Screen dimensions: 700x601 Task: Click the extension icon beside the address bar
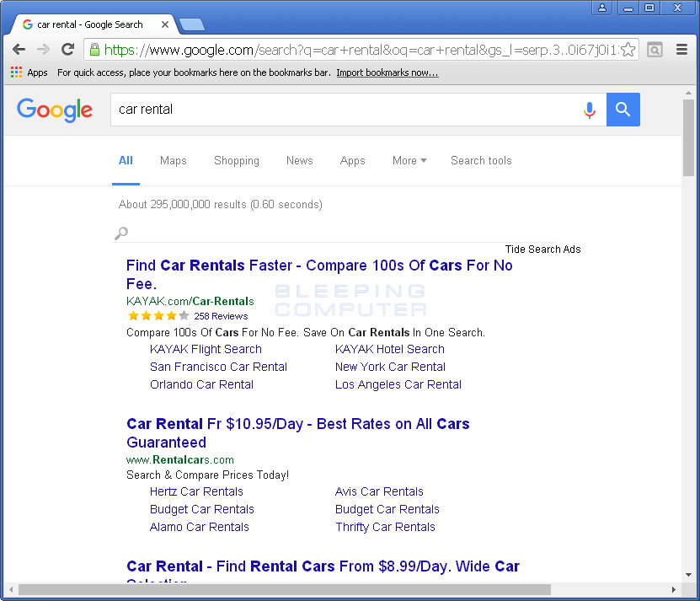pos(655,50)
